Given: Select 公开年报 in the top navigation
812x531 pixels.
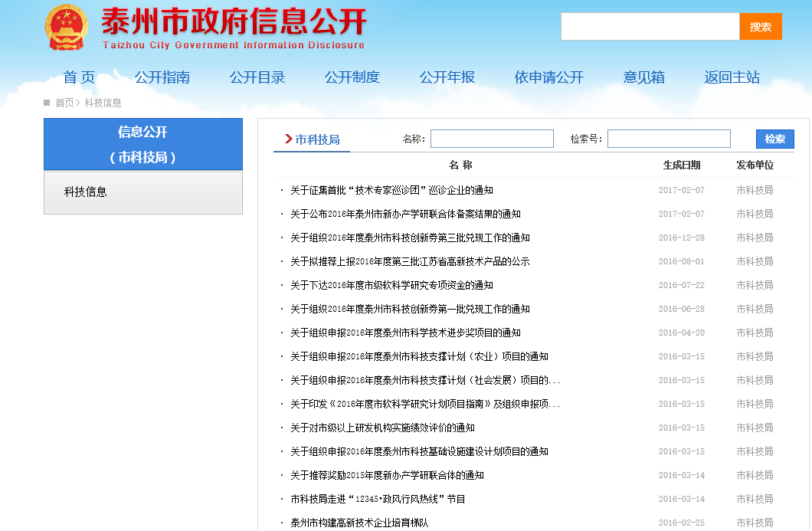Looking at the screenshot, I should click(447, 77).
